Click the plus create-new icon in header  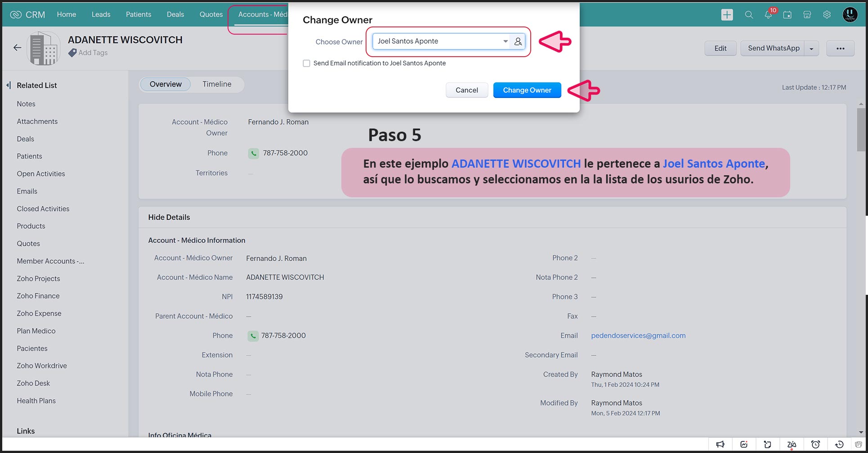click(x=727, y=15)
